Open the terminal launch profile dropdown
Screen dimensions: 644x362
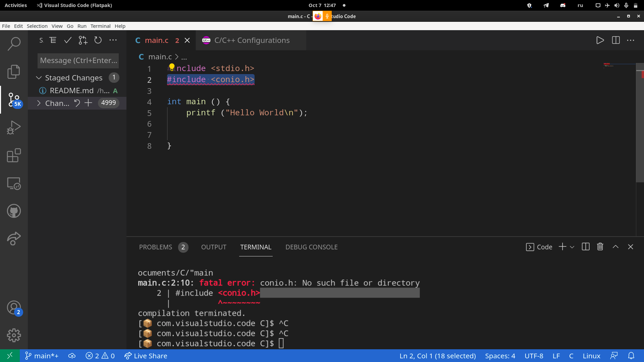tap(572, 247)
